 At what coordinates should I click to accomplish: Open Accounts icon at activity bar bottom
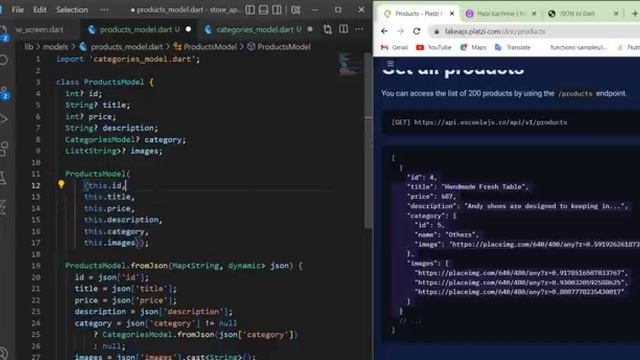pos(3,353)
